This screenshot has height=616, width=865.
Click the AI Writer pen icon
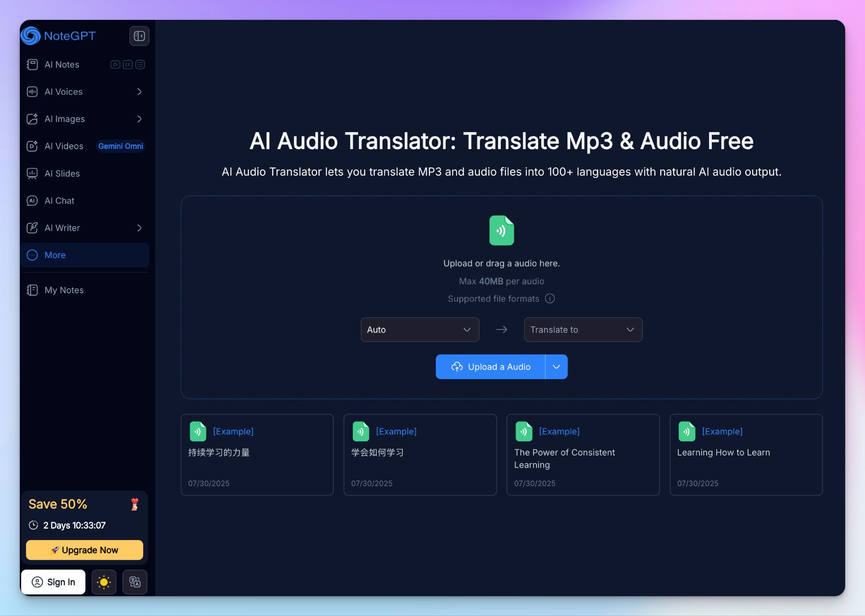coord(32,228)
